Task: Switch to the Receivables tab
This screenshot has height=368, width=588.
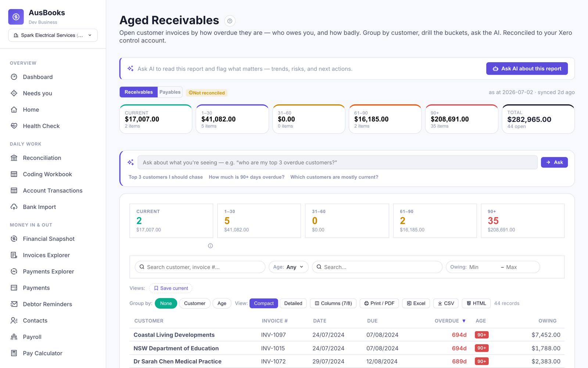Action: pos(139,92)
